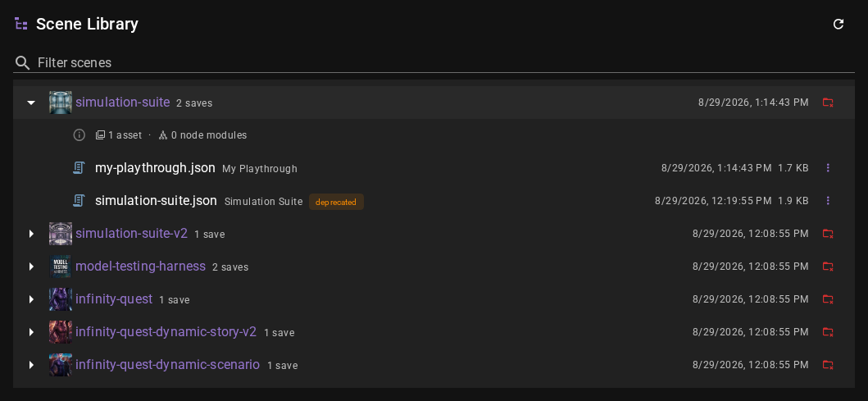The image size is (868, 401).
Task: Expand the infinity-quest scene group
Action: tap(31, 299)
